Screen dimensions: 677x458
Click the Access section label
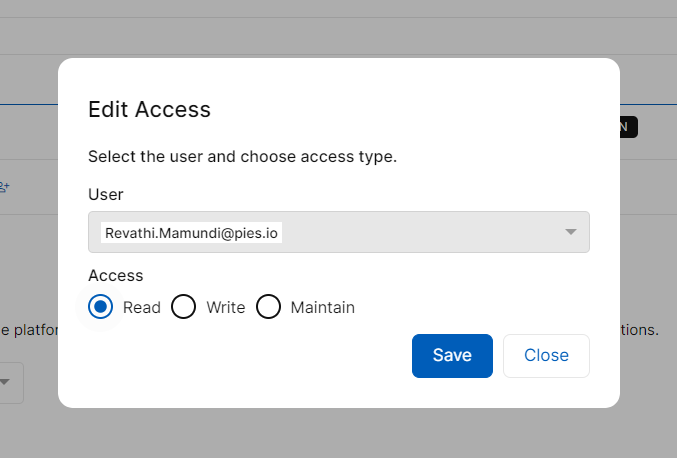[x=116, y=275]
